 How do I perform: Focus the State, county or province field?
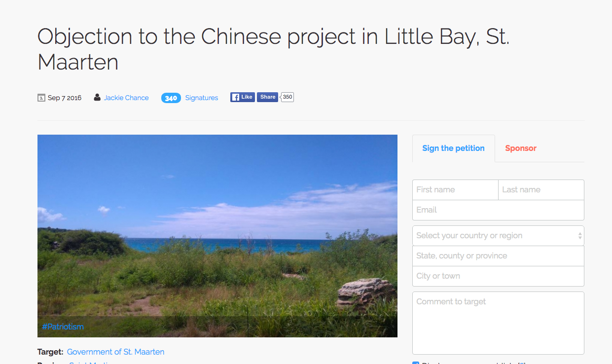point(498,256)
